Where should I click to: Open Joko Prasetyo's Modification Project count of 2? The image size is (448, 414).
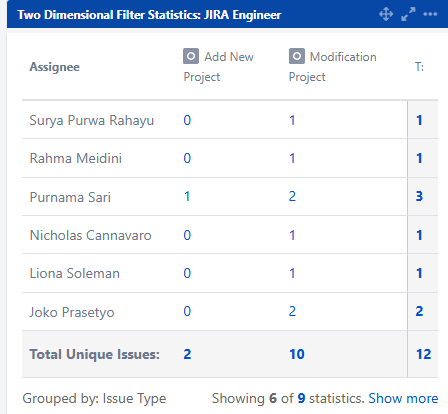(292, 311)
